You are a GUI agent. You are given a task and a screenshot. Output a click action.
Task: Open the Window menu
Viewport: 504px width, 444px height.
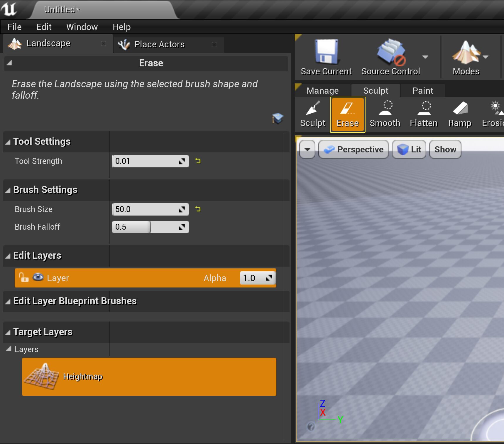pos(82,27)
